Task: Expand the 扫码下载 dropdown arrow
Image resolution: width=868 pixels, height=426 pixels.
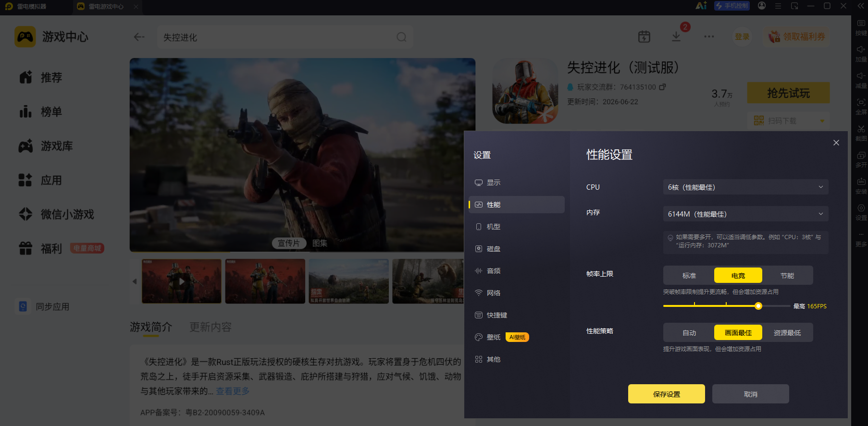Action: pos(822,121)
